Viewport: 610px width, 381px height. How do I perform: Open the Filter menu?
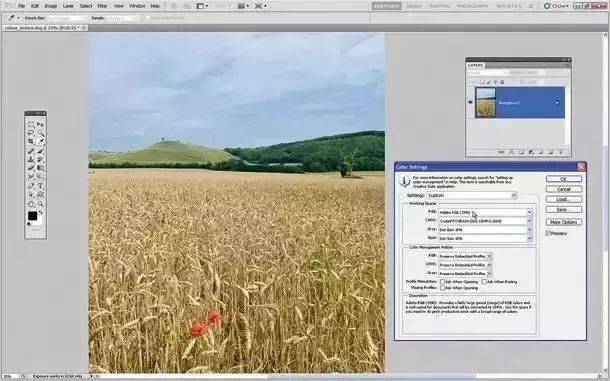(x=102, y=6)
